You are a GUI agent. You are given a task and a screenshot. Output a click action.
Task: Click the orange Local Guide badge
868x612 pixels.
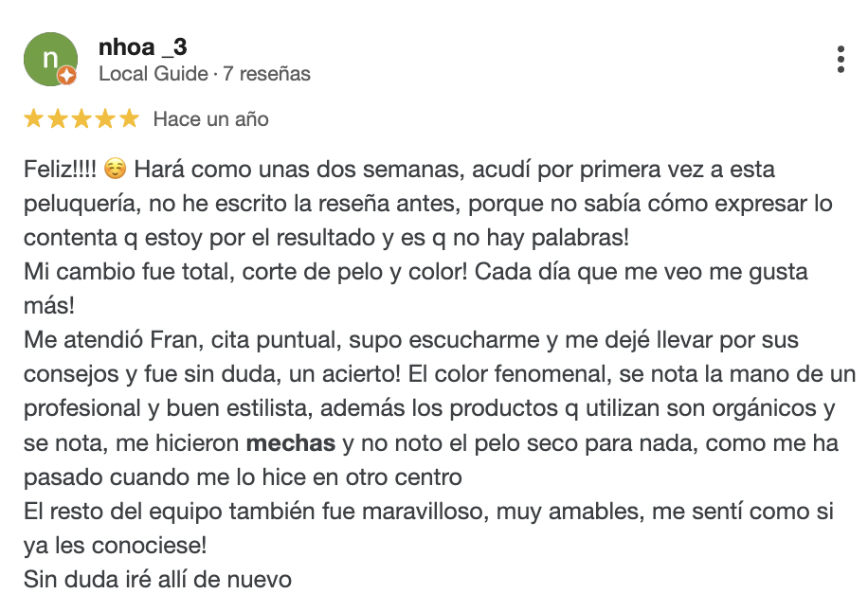[67, 76]
